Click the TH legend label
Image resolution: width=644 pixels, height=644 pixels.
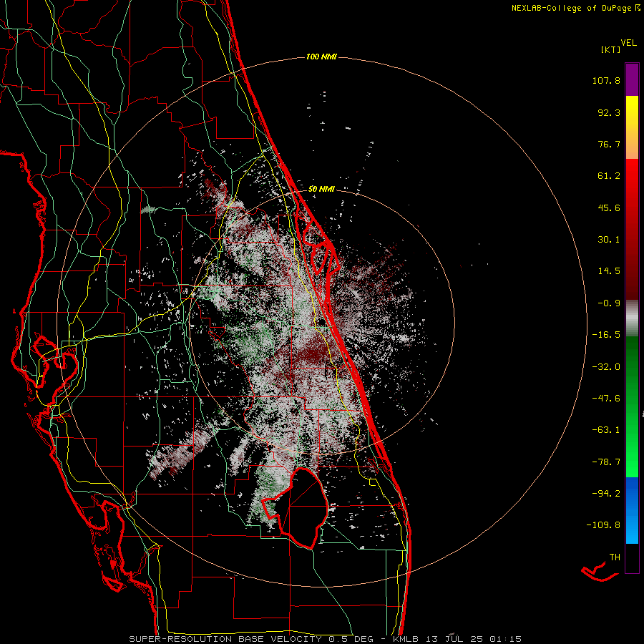click(615, 557)
